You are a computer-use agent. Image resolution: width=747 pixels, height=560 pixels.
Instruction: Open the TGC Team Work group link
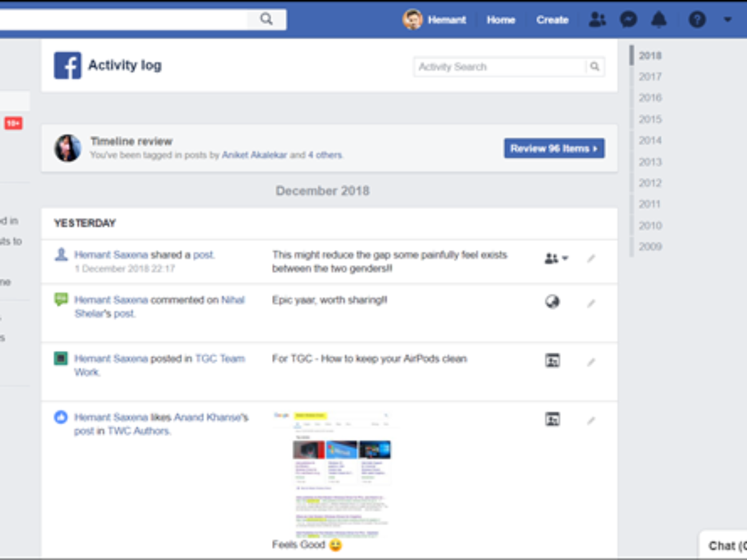click(160, 365)
